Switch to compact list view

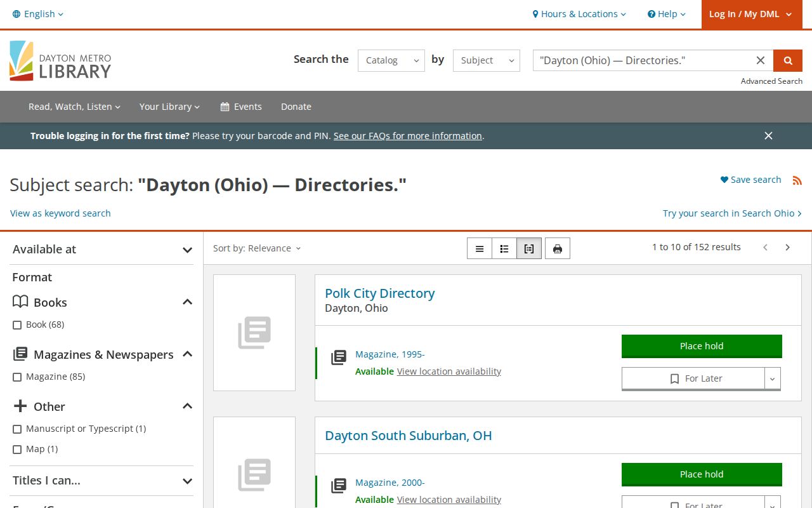click(480, 248)
